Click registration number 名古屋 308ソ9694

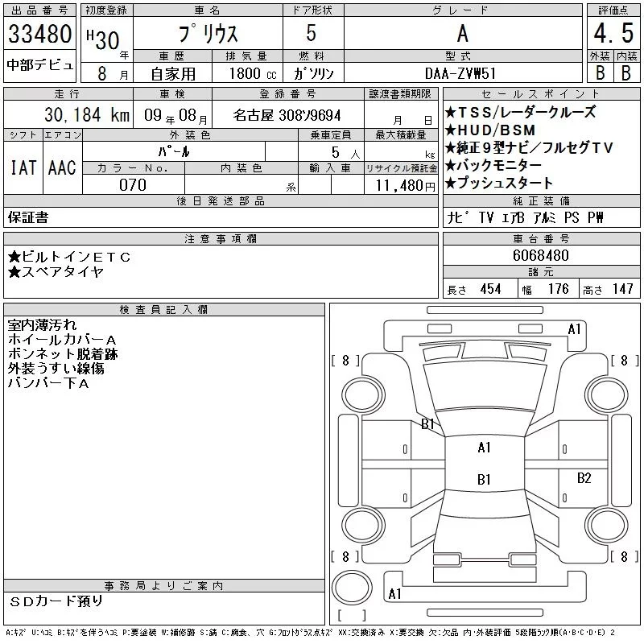pos(287,115)
